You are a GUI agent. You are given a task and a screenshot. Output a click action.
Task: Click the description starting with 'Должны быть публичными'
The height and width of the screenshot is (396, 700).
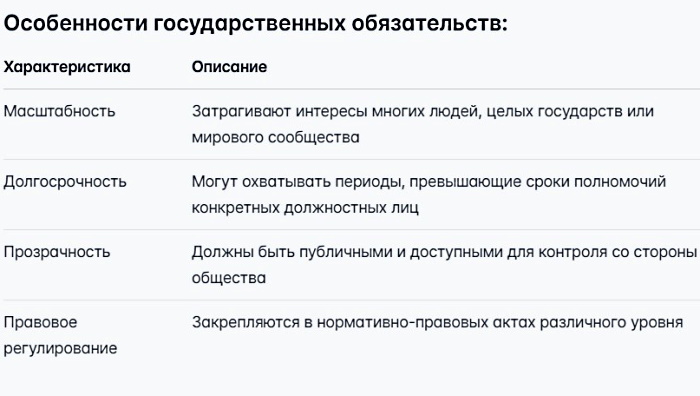coord(445,265)
